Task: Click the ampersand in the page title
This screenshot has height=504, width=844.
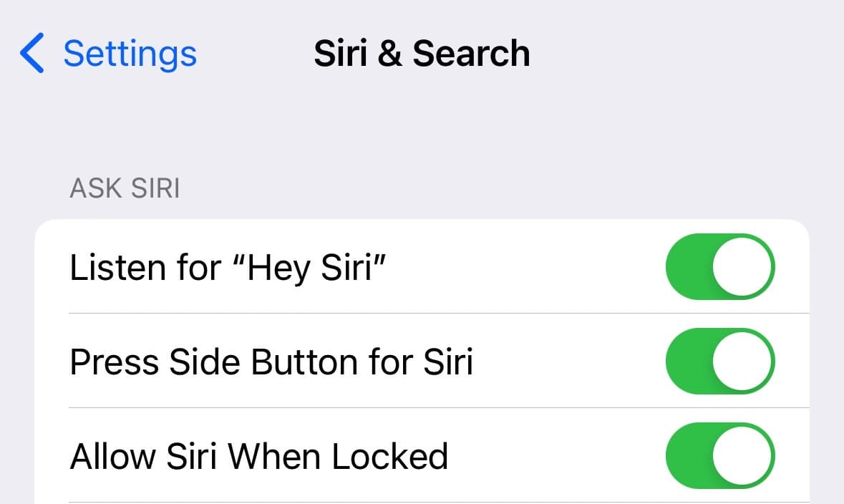Action: pos(389,54)
